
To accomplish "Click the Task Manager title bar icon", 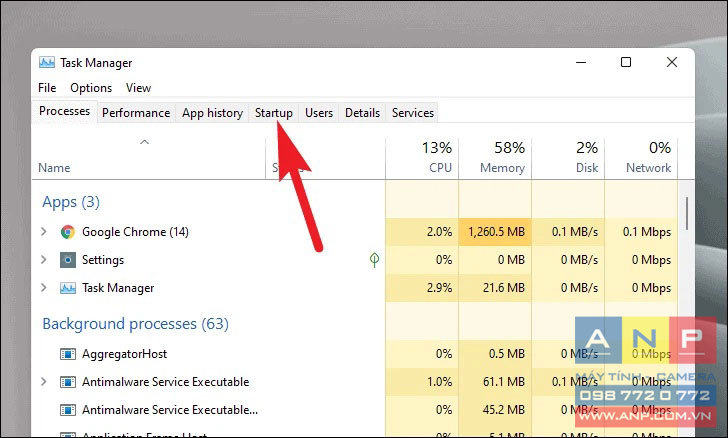I will click(46, 62).
